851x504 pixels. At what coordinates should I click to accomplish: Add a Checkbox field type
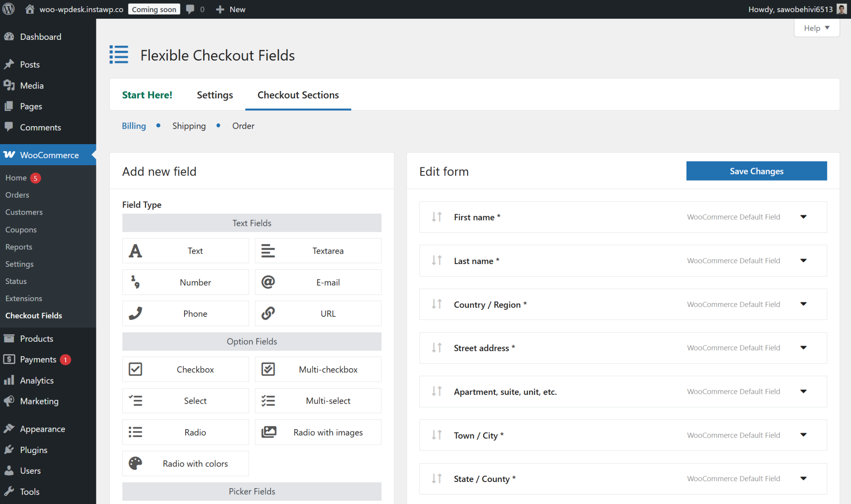pyautogui.click(x=185, y=369)
